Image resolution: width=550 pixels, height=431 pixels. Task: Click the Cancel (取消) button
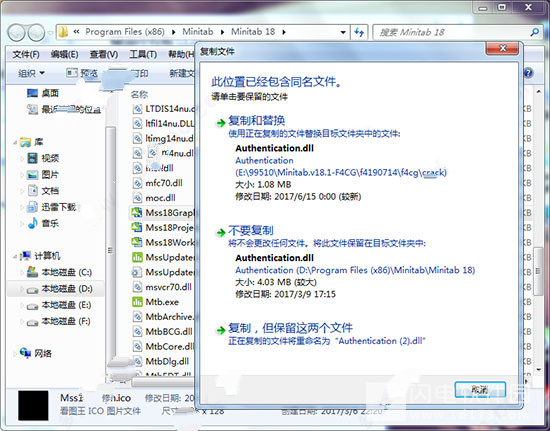click(480, 389)
